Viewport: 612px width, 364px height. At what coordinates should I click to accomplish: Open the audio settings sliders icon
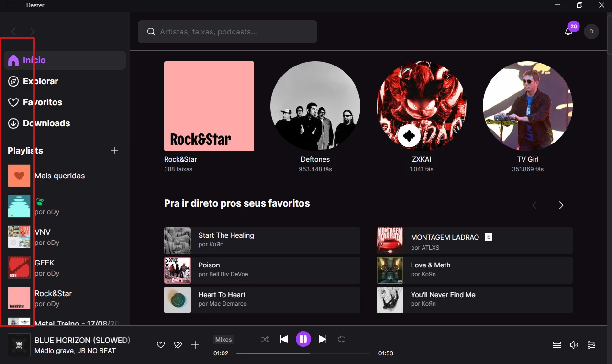[591, 345]
